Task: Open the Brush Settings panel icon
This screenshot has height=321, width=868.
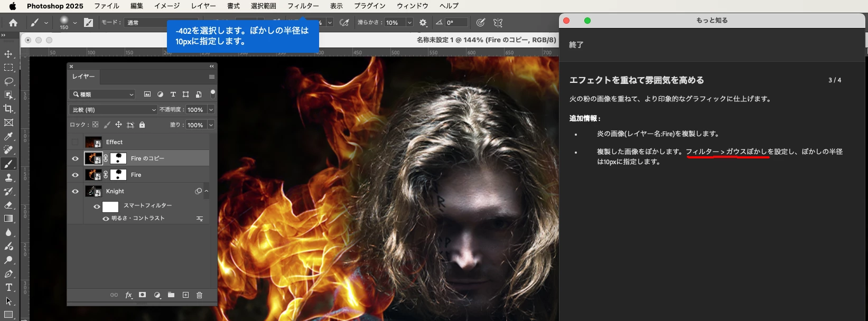Action: 89,23
